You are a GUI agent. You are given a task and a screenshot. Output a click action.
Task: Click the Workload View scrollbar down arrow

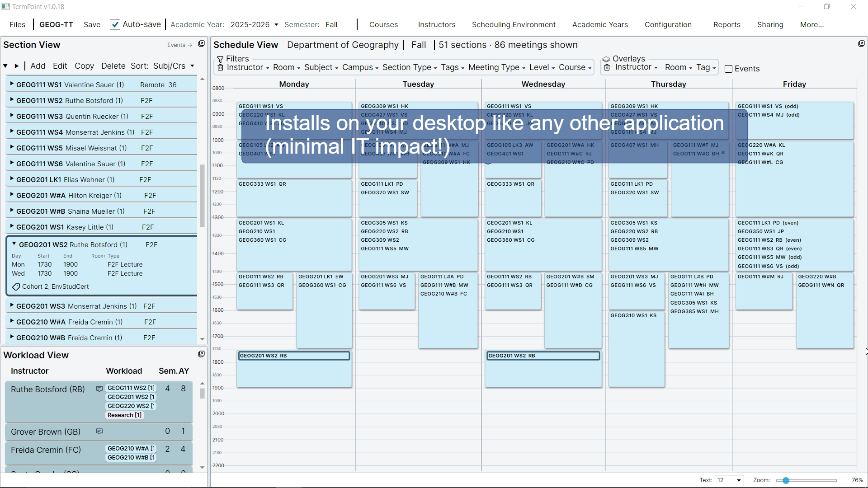pos(202,468)
